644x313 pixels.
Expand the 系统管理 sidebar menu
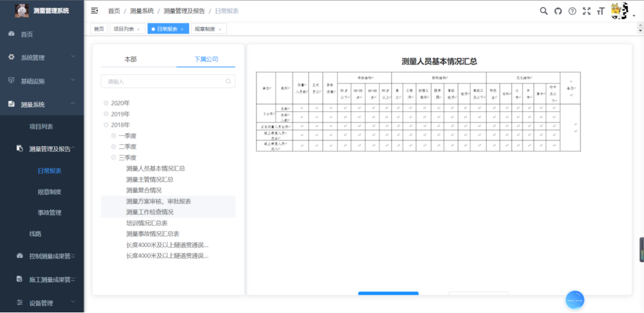point(42,57)
